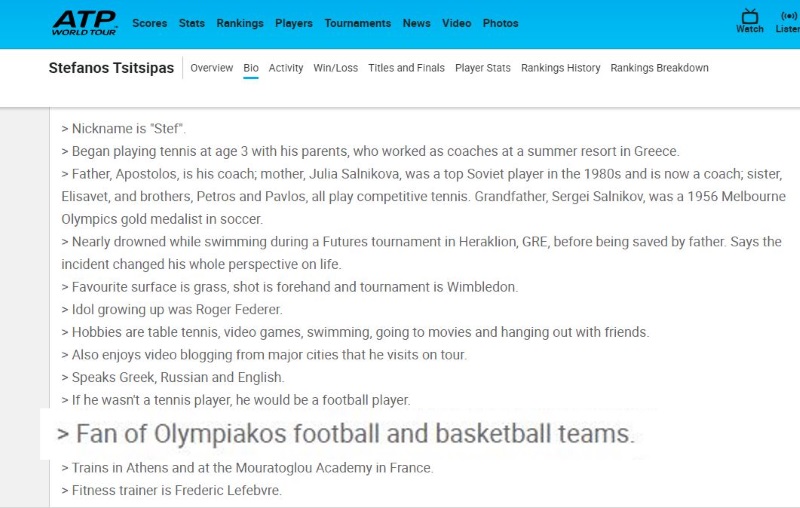Switch to the Activity tab
Viewport: 800px width, 508px height.
[286, 68]
